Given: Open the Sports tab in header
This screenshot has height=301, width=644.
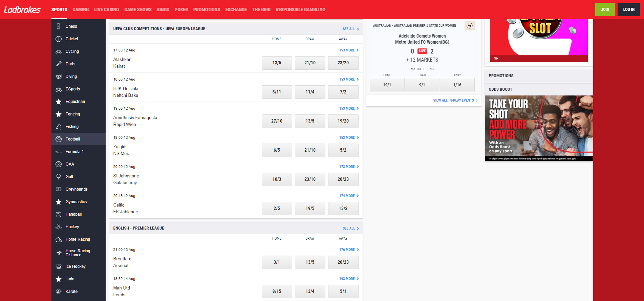Looking at the screenshot, I should click(59, 9).
